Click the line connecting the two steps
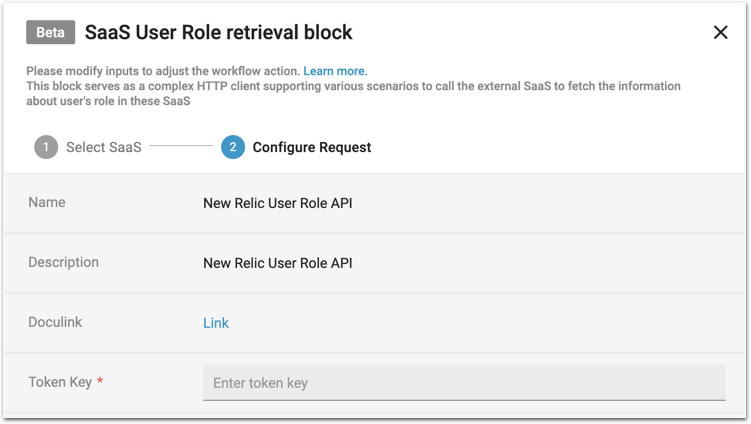This screenshot has width=751, height=424. pos(181,147)
